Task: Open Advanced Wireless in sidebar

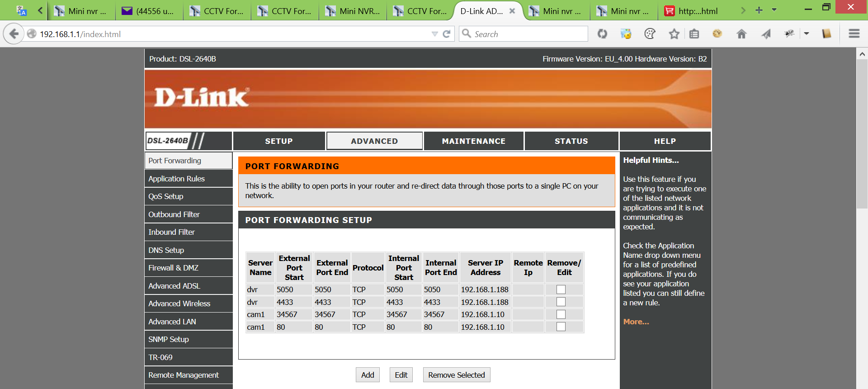Action: point(189,304)
